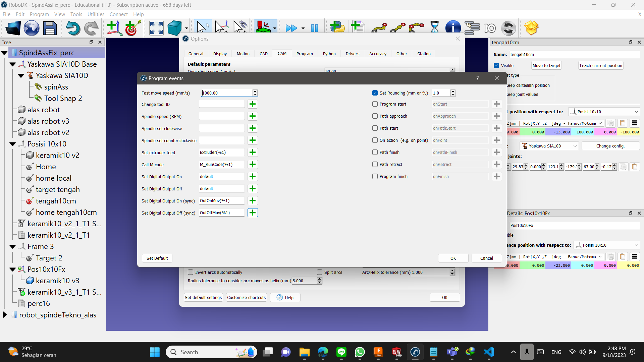Click the Set Default button

157,258
